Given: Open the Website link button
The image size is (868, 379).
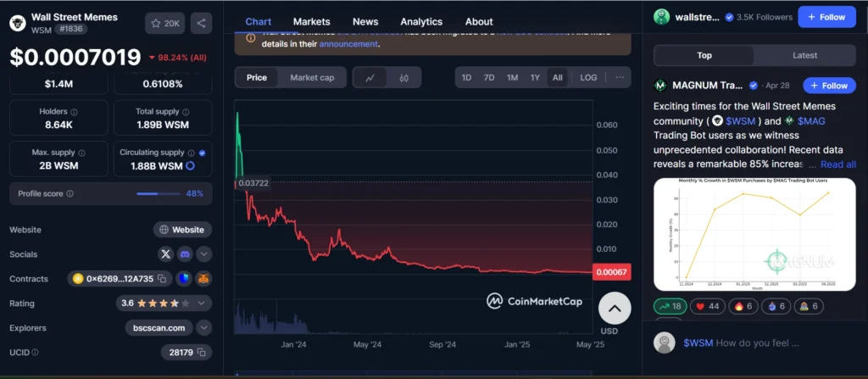Looking at the screenshot, I should 182,230.
